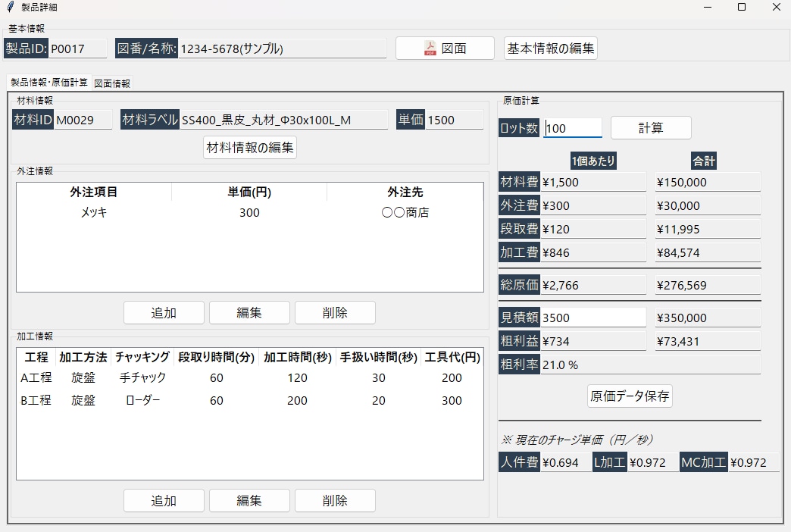Click the 計算 button
Image resolution: width=791 pixels, height=532 pixels.
[x=651, y=128]
